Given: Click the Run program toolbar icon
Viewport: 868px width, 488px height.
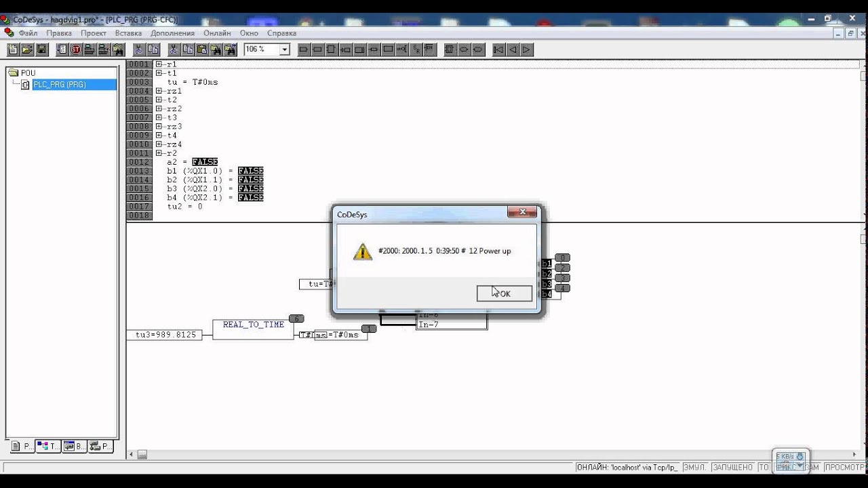Looking at the screenshot, I should 62,49.
